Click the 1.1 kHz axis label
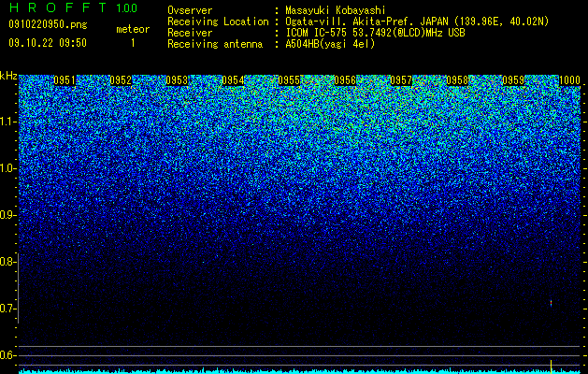588x374 pixels. click(x=7, y=122)
